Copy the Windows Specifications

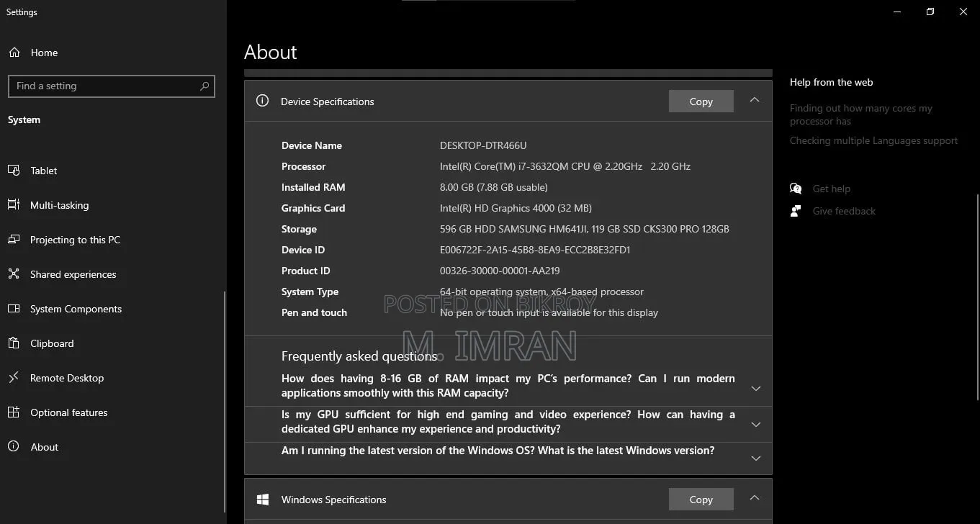(x=701, y=500)
